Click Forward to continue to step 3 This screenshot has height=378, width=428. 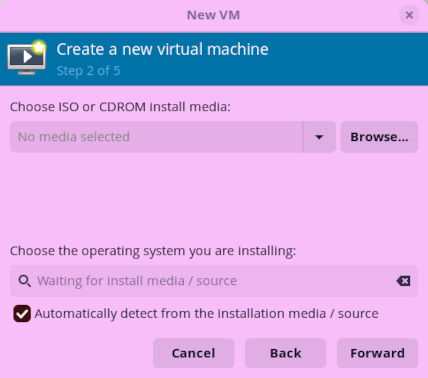(x=377, y=353)
